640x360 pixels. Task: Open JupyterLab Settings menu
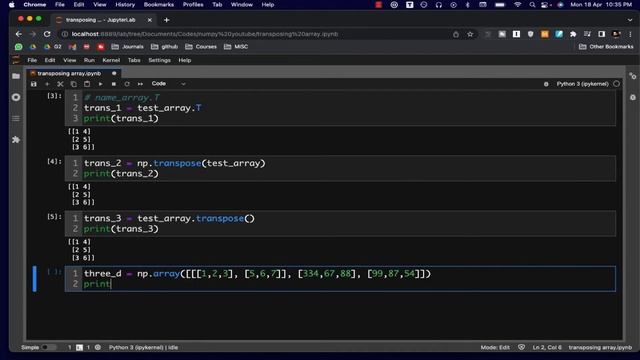(159, 60)
